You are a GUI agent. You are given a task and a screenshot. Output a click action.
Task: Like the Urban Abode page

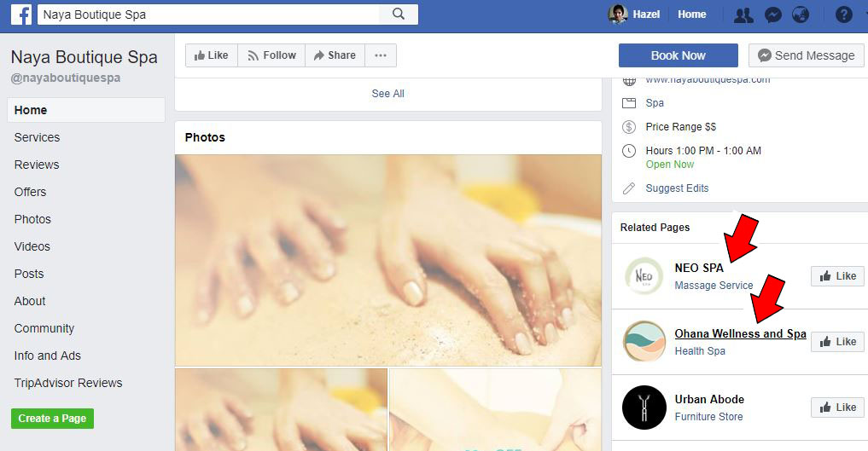click(837, 408)
